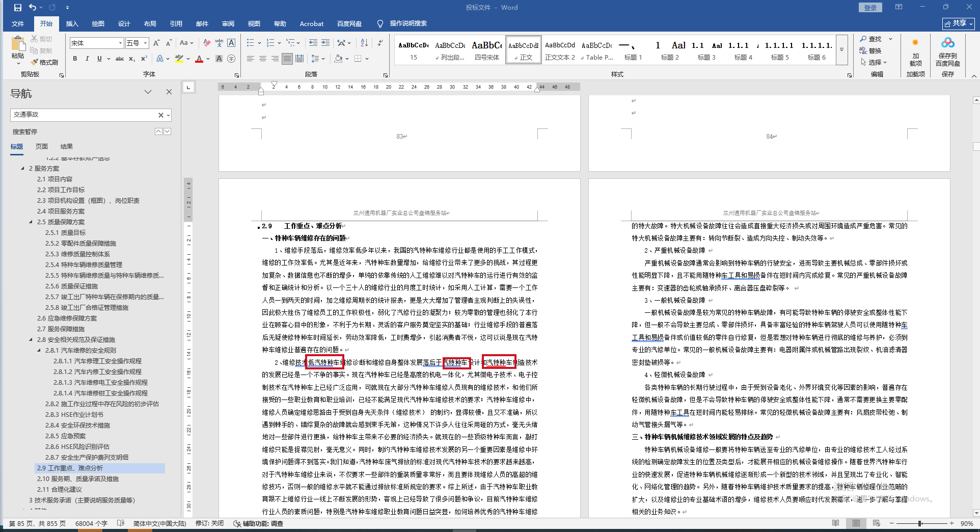Viewport: 980px width, 532px height.
Task: Click the Paste (粘贴) clipboard icon
Action: point(18,43)
